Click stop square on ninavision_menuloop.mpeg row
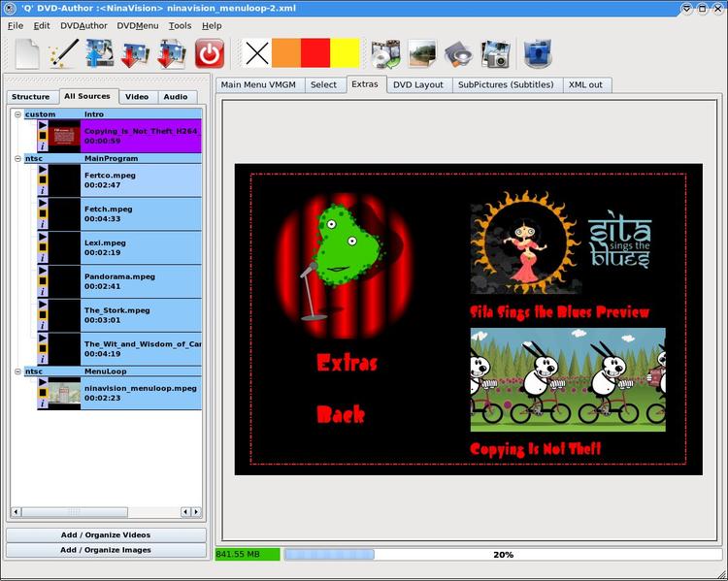 43,393
